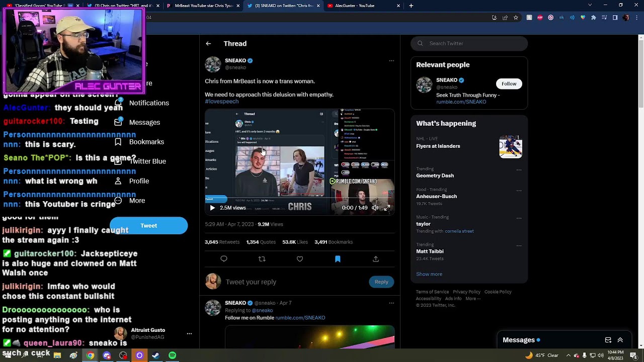Click the blue Tweet button
The width and height of the screenshot is (644, 362).
pos(149,226)
